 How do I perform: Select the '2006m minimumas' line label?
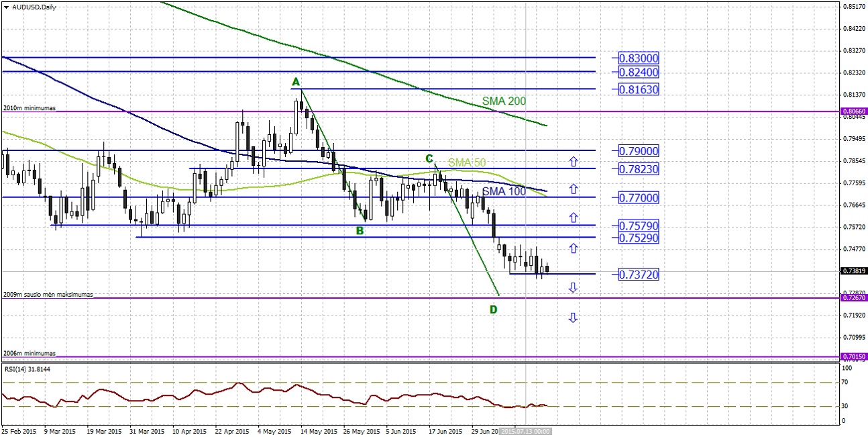click(30, 353)
